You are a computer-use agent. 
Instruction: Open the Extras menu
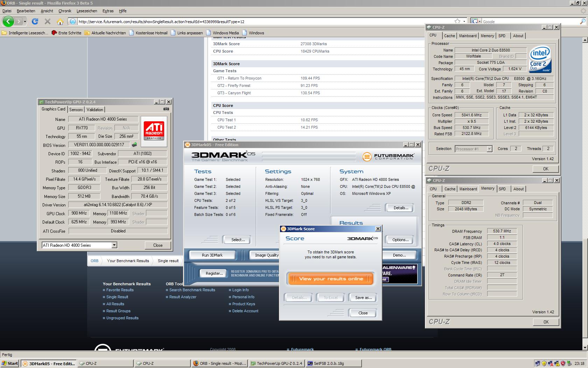[x=108, y=11]
